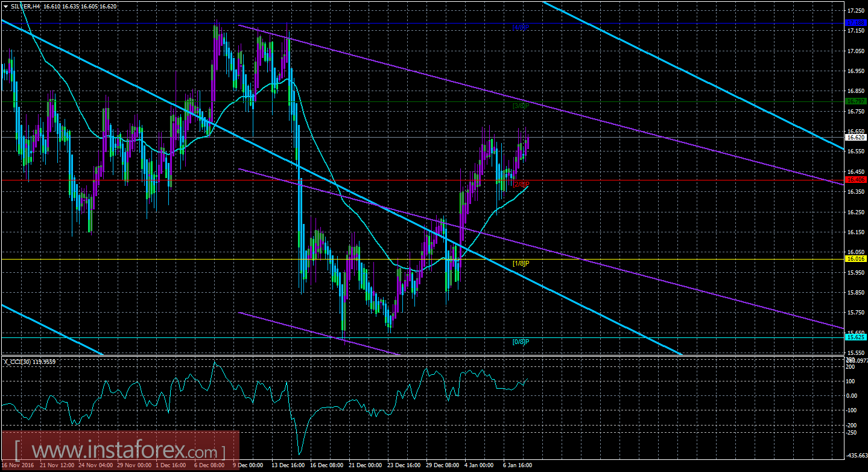The image size is (868, 472).
Task: Select the green horizontal line at 16.797
Action: [x=422, y=101]
